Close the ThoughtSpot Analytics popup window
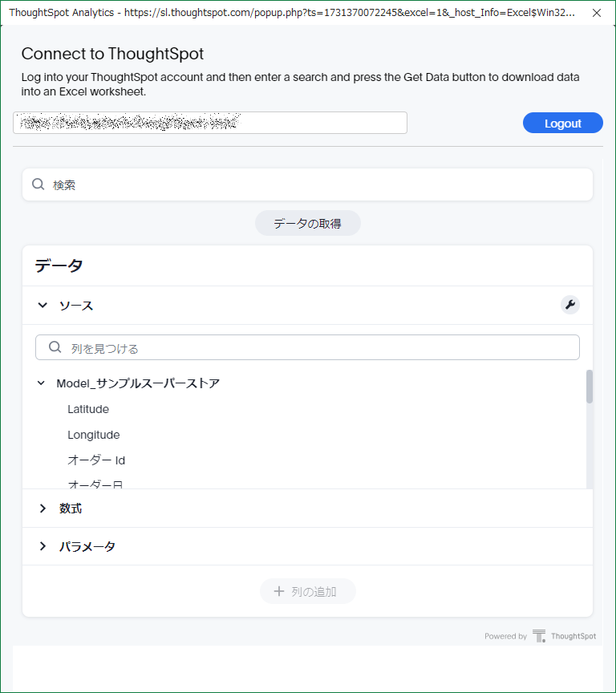This screenshot has width=616, height=693. 596,13
